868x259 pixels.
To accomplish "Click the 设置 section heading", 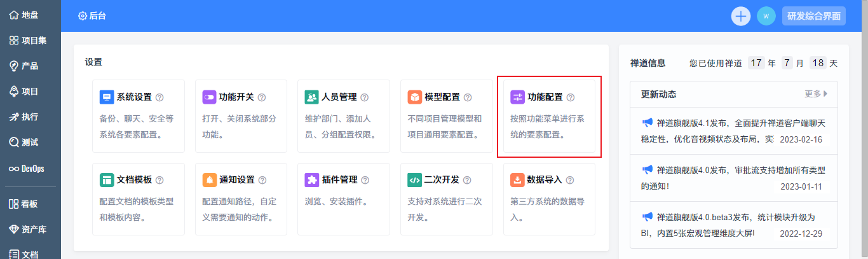I will [x=93, y=62].
